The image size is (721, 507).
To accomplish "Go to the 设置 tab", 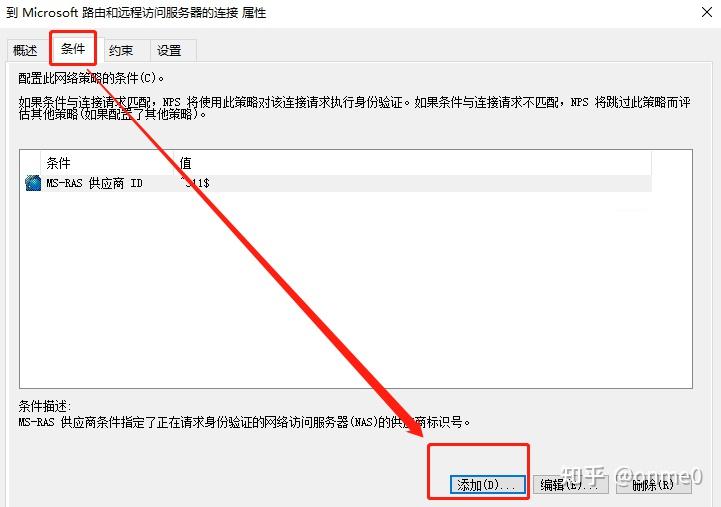I will pos(170,51).
